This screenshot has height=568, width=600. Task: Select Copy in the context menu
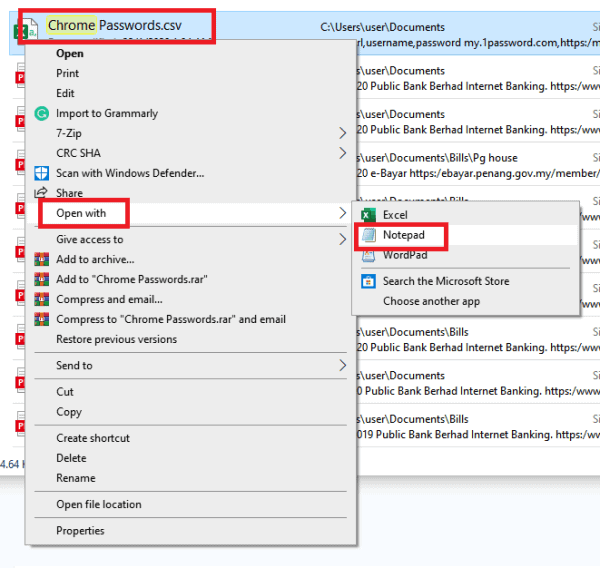point(69,412)
